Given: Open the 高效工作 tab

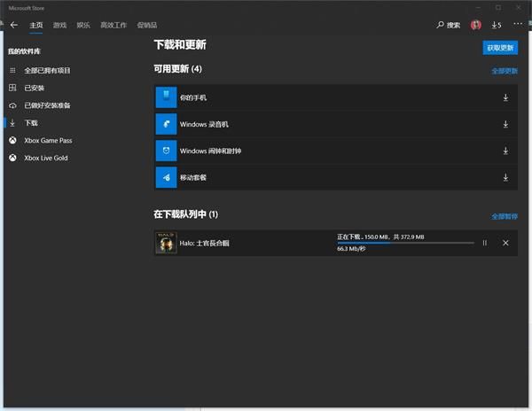Looking at the screenshot, I should 113,25.
